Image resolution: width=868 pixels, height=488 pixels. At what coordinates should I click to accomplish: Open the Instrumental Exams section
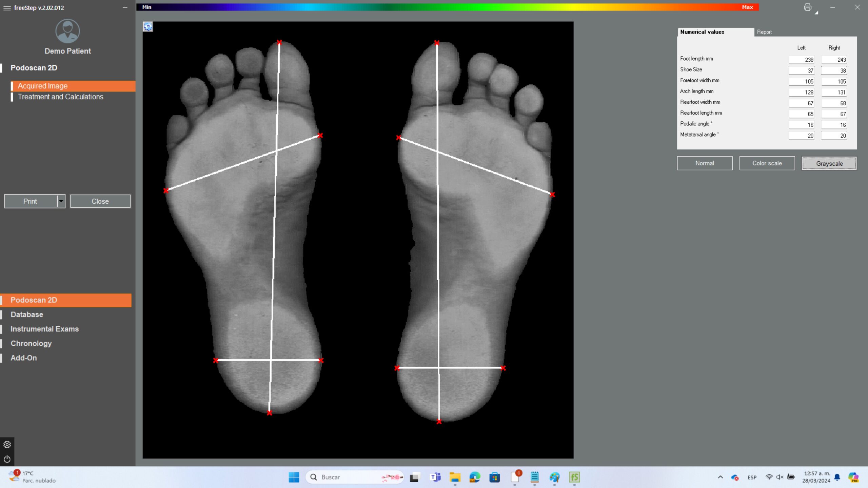tap(44, 329)
